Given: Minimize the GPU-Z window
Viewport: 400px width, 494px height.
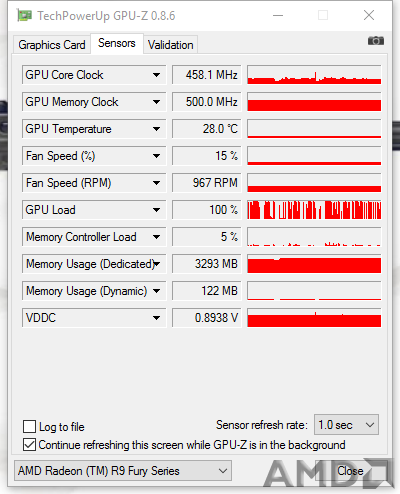Looking at the screenshot, I should (278, 15).
